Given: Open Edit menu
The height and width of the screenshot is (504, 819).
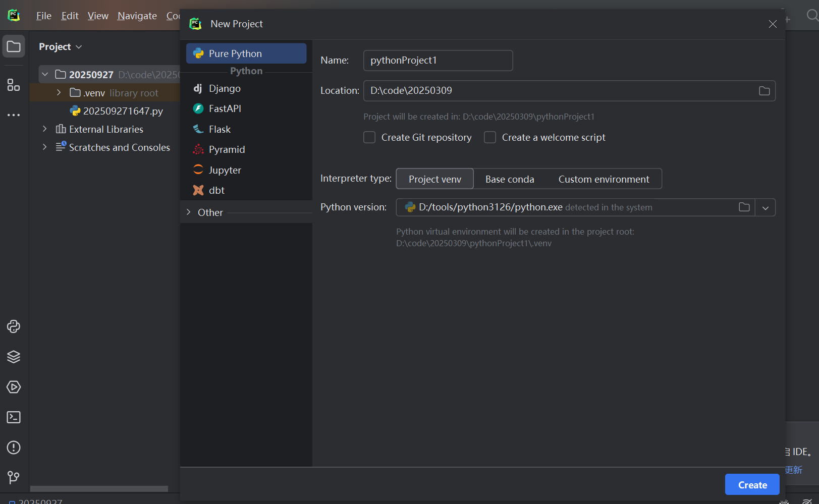Looking at the screenshot, I should pyautogui.click(x=70, y=16).
